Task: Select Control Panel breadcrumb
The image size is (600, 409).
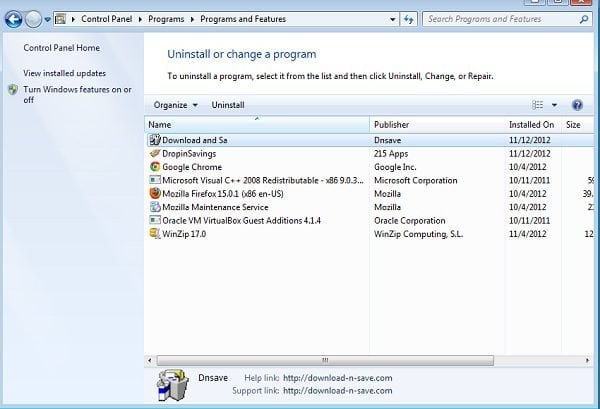Action: tap(106, 19)
